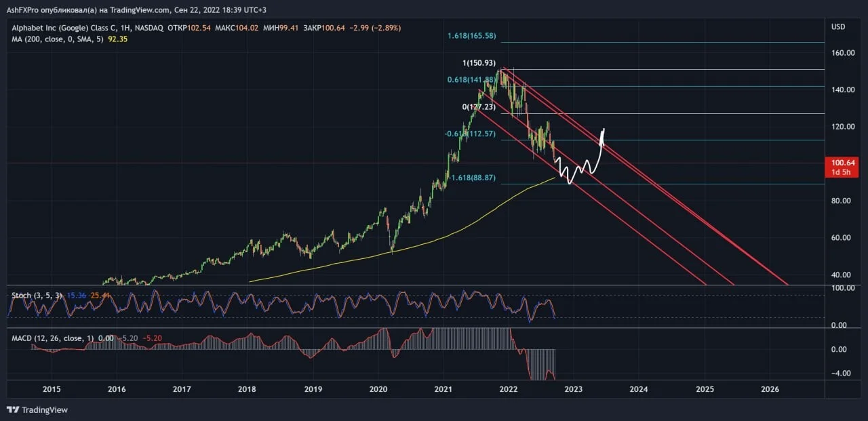Image resolution: width=868 pixels, height=421 pixels.
Task: Select the MACD (12, 26, close, 1) indicator label
Action: pyautogui.click(x=52, y=337)
